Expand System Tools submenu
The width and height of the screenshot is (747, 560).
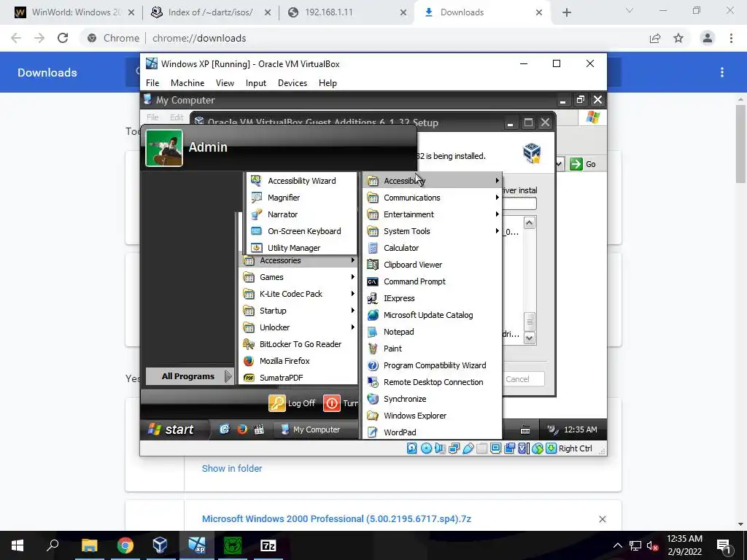coord(433,231)
